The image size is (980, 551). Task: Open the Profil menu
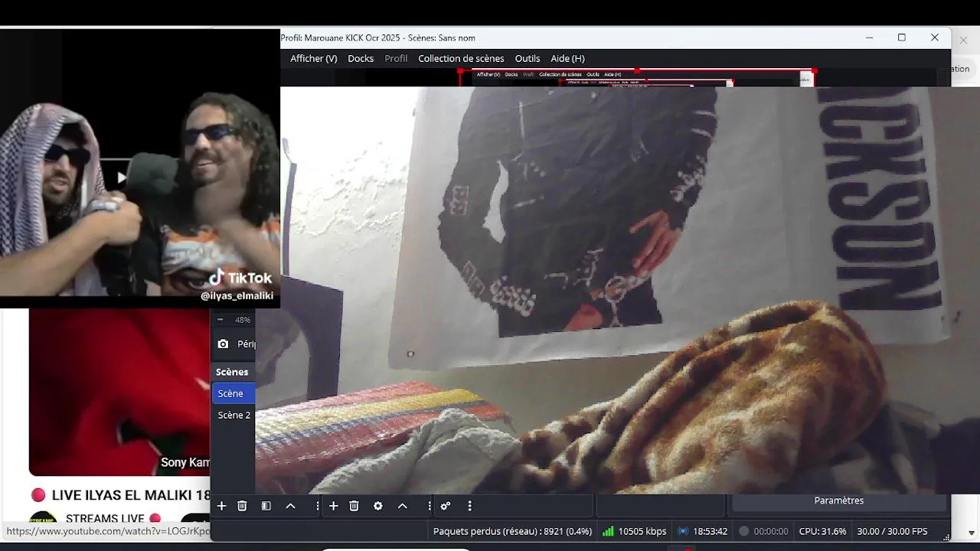pos(396,58)
